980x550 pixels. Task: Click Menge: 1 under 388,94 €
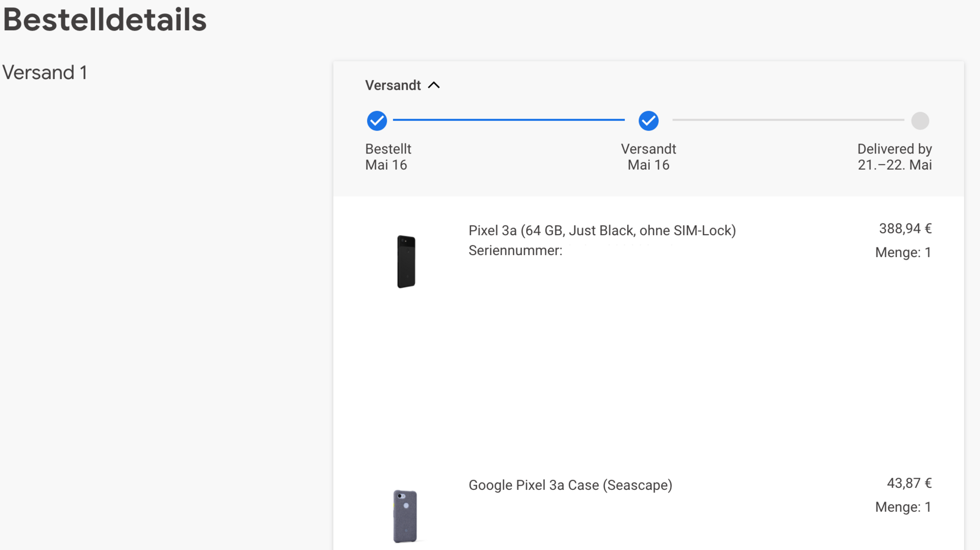(903, 253)
